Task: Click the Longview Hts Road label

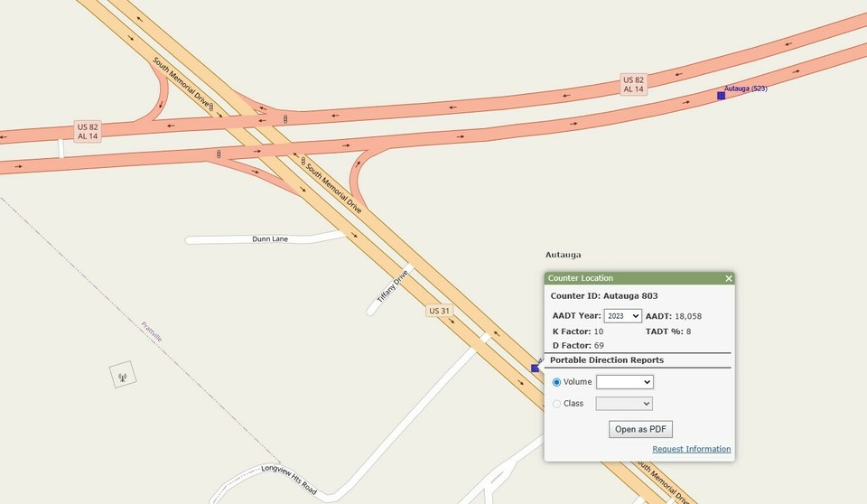Action: (x=289, y=480)
